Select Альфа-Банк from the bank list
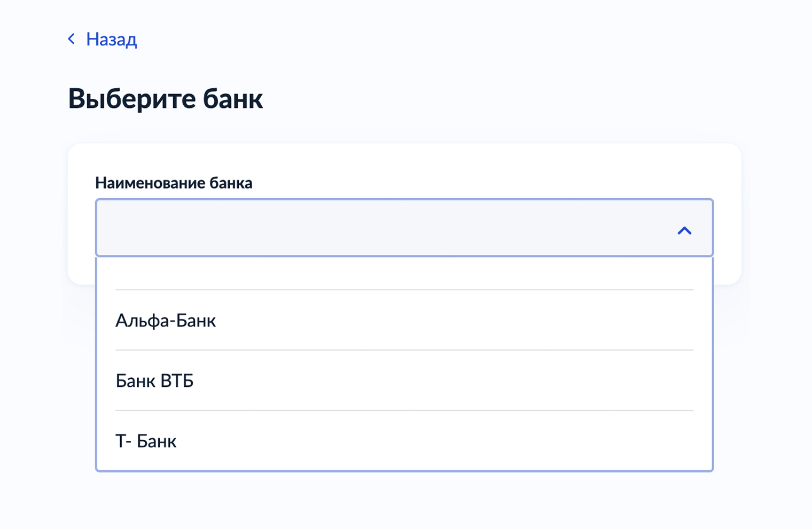Image resolution: width=812 pixels, height=529 pixels. [166, 321]
